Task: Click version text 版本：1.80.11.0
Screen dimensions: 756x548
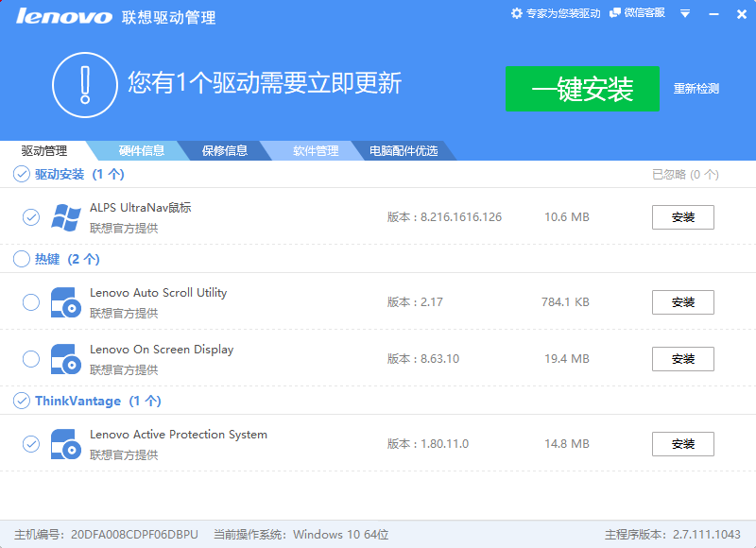Action: click(x=428, y=444)
